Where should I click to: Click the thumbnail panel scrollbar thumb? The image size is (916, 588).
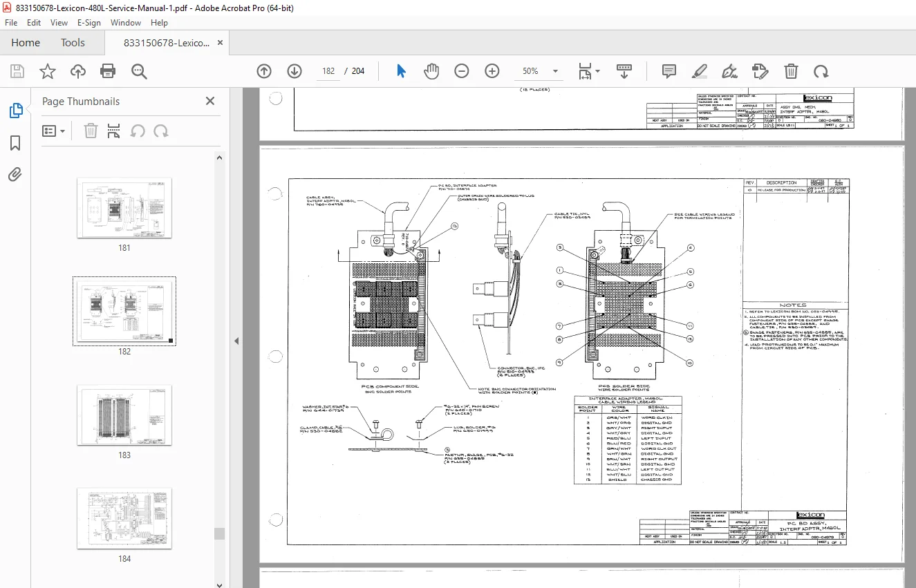click(x=220, y=533)
